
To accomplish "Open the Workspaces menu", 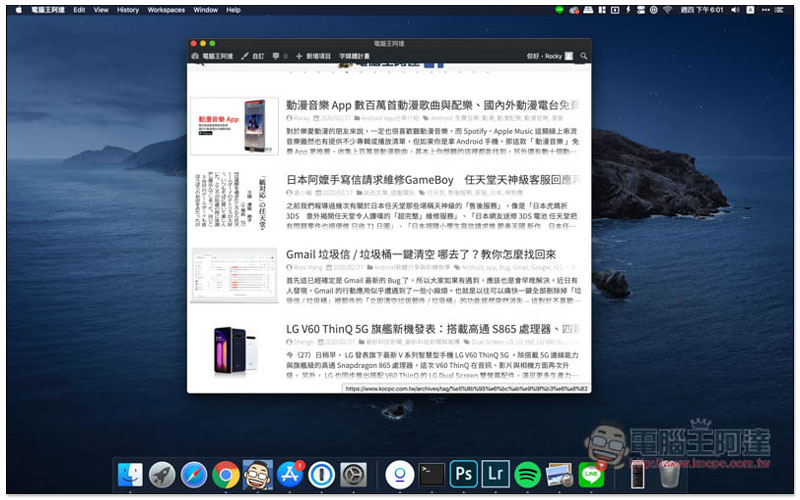I will click(166, 9).
